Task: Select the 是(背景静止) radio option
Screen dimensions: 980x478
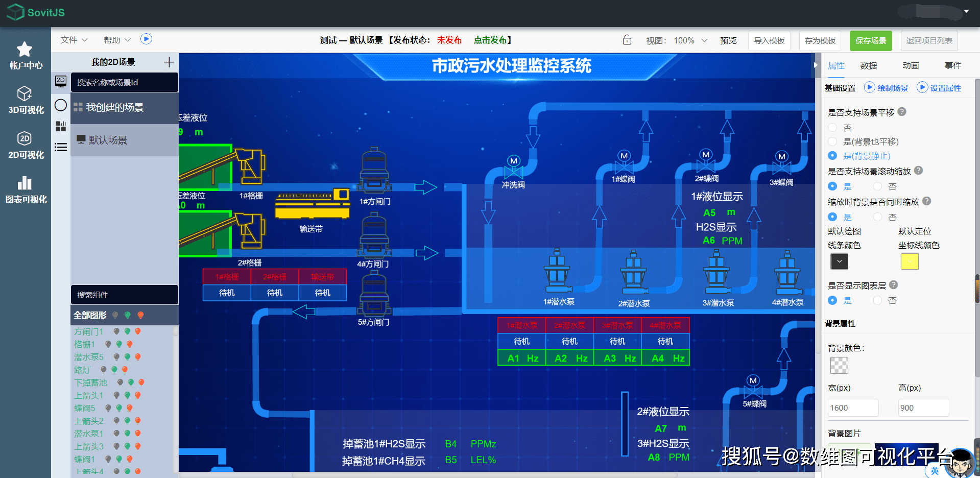Action: click(832, 156)
